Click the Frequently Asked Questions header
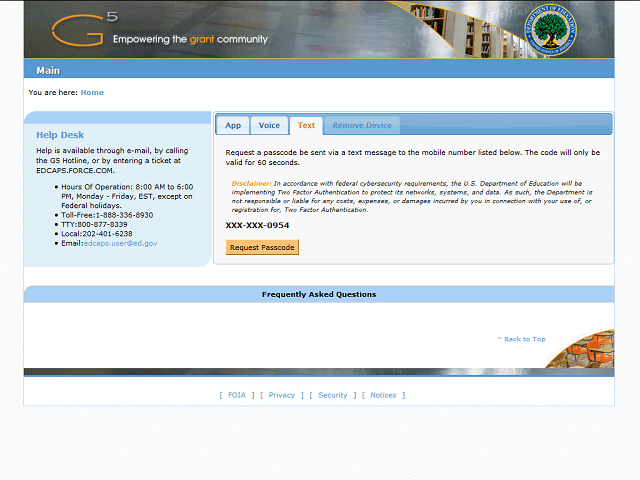 coord(319,294)
